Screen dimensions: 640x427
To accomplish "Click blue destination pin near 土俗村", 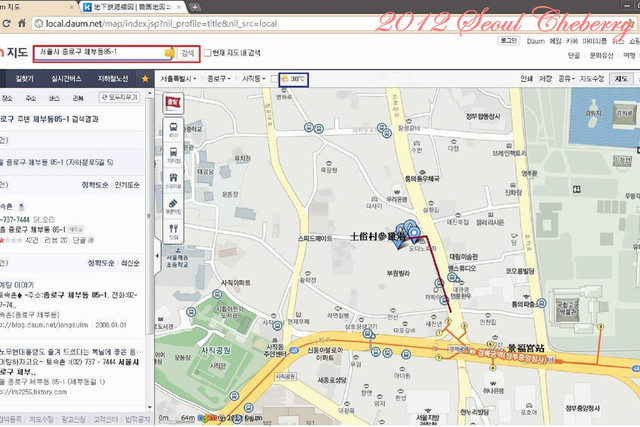I will tap(414, 233).
